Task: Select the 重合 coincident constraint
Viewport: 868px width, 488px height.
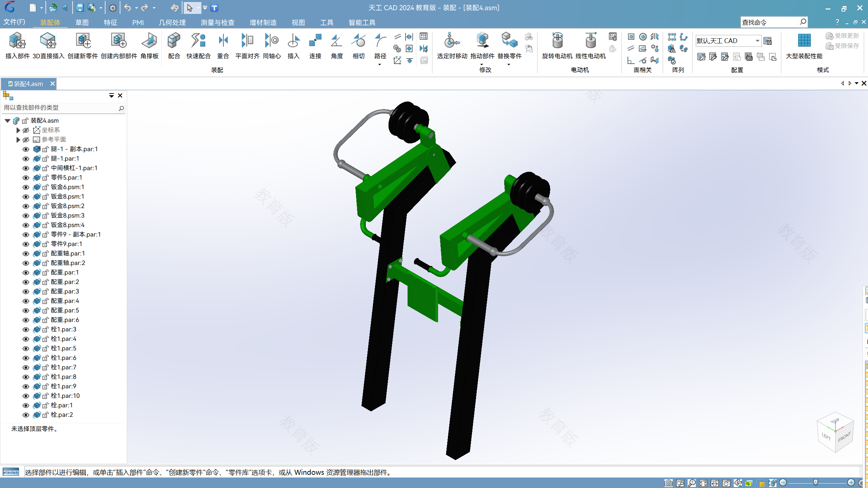Action: [x=223, y=46]
